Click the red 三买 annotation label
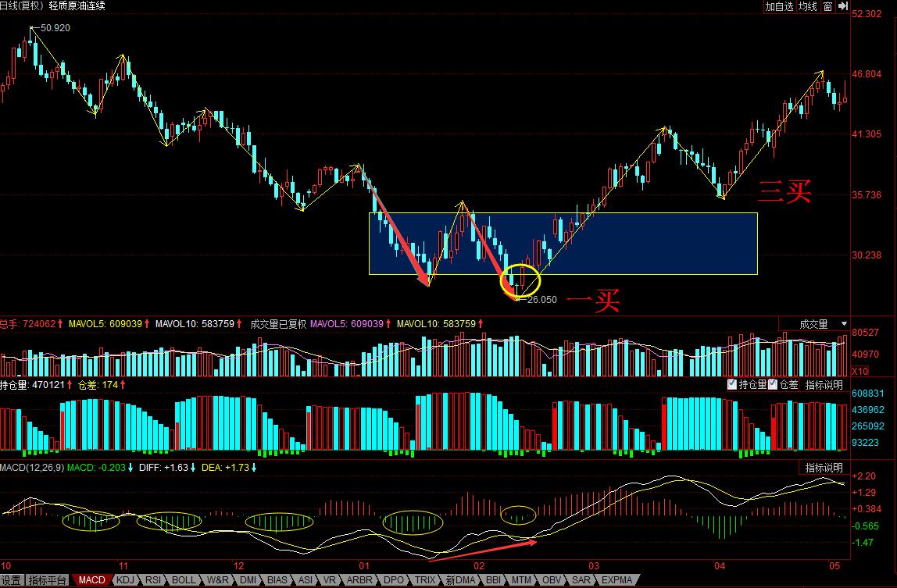The height and width of the screenshot is (588, 897). tap(784, 191)
